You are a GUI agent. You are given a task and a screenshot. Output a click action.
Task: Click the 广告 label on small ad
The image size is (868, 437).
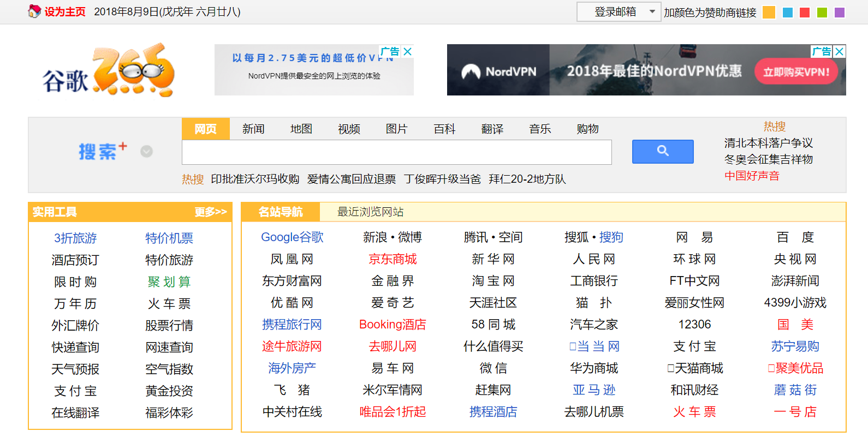tap(390, 51)
